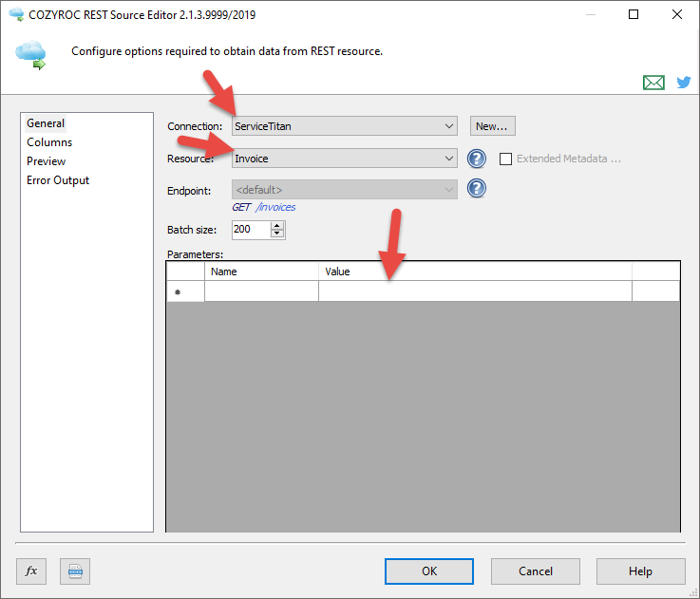Viewport: 700px width, 599px height.
Task: Open the Endpoint default dropdown
Action: click(x=345, y=190)
